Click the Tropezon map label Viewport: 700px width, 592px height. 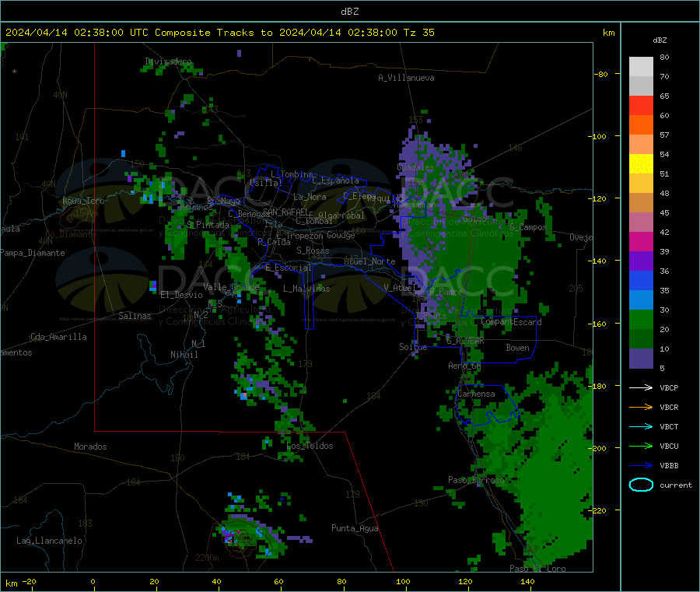pos(304,236)
